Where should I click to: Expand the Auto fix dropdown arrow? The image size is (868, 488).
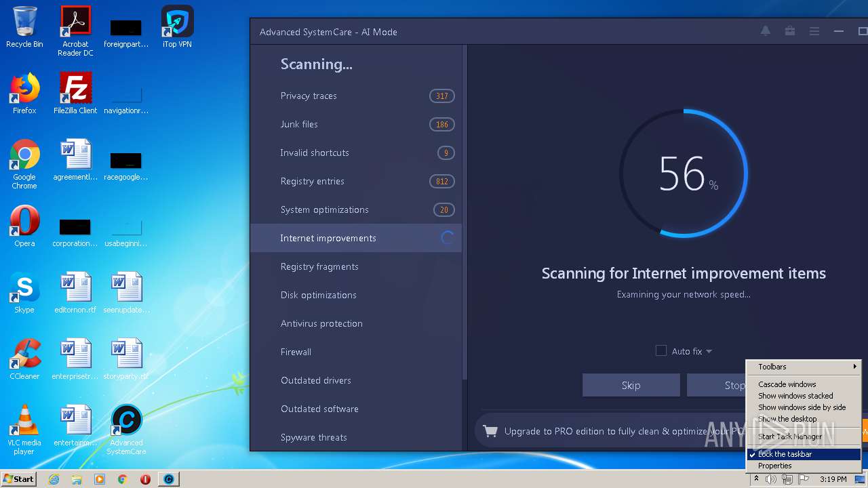click(709, 351)
